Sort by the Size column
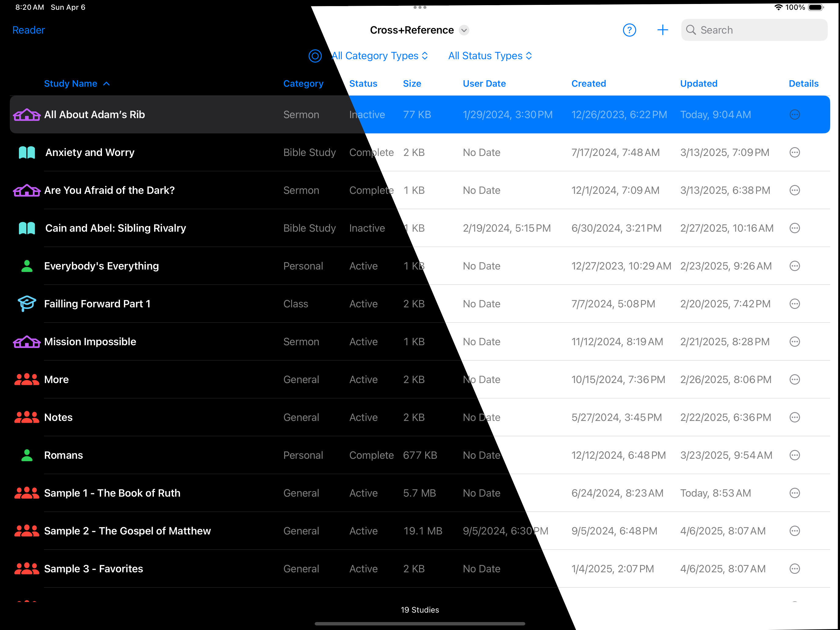The width and height of the screenshot is (840, 630). click(x=412, y=84)
